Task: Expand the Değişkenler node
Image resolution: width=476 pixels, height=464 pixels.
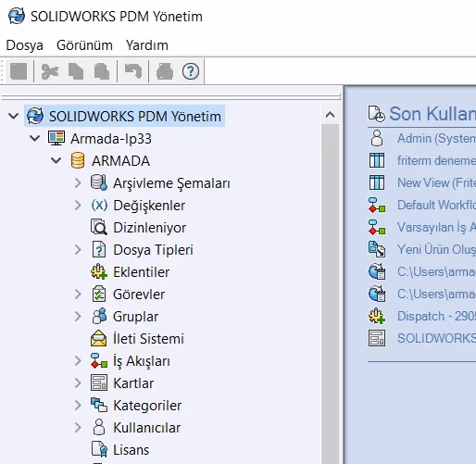Action: click(x=78, y=206)
